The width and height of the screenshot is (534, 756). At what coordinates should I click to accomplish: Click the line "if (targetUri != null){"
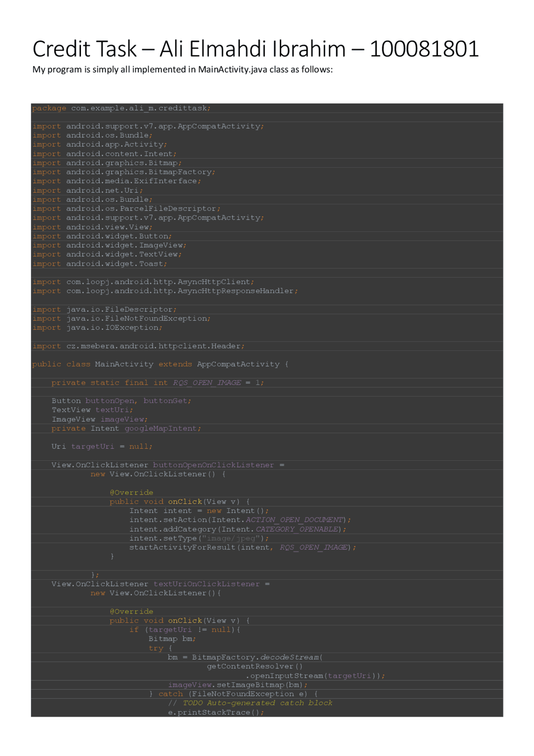185,630
